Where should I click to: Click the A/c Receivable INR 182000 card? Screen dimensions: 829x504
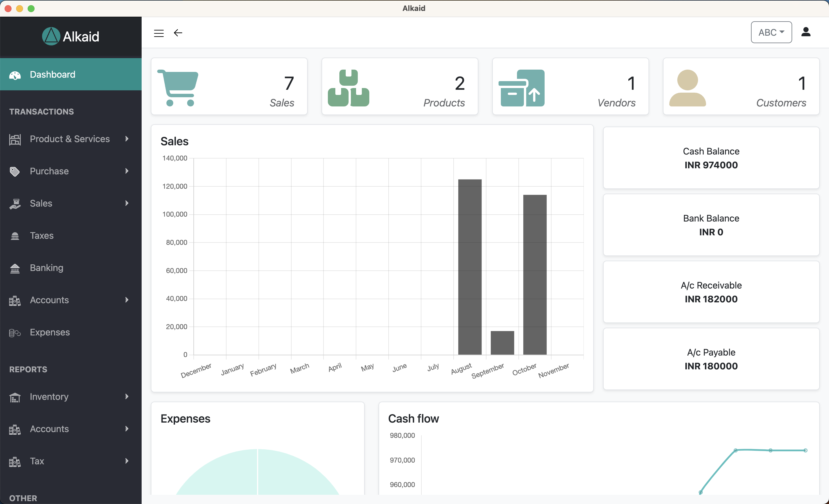[x=711, y=292]
